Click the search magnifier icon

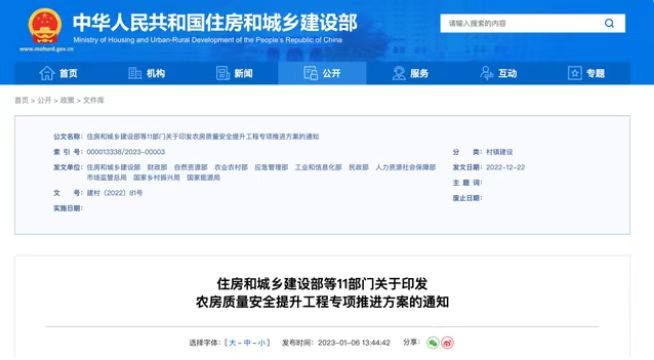point(609,23)
